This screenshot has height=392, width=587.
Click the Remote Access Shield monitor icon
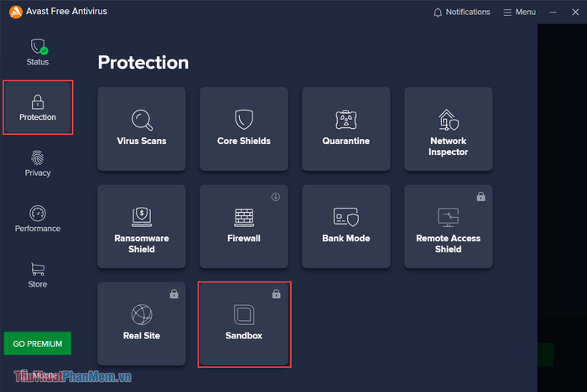(448, 217)
